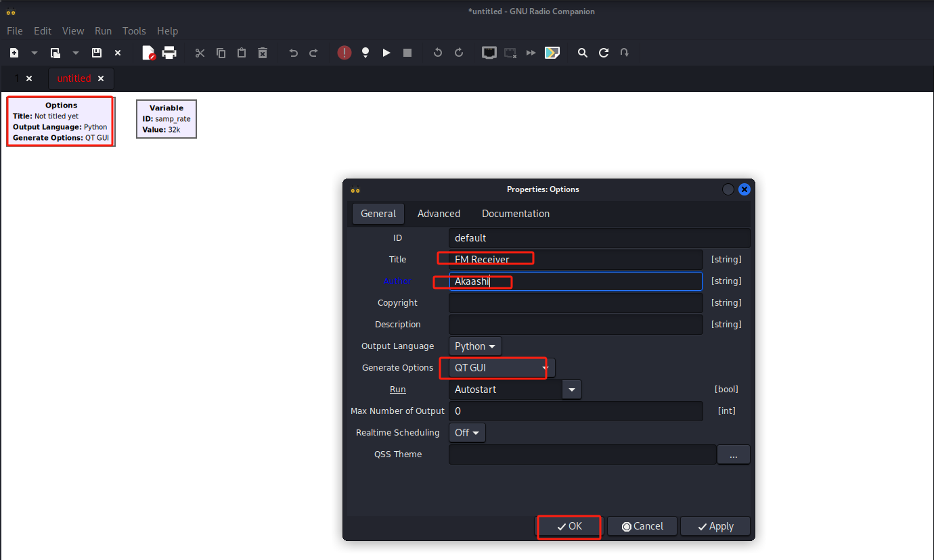Click the round minimize button of Properties dialog
This screenshot has height=560, width=934.
728,189
